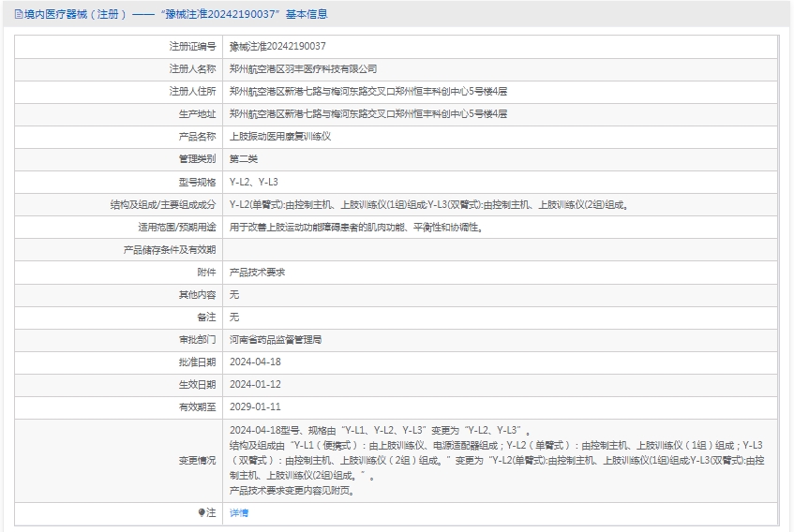This screenshot has width=794, height=532.
Task: Click approval department 河南省药品监督管理局
Action: [x=282, y=340]
